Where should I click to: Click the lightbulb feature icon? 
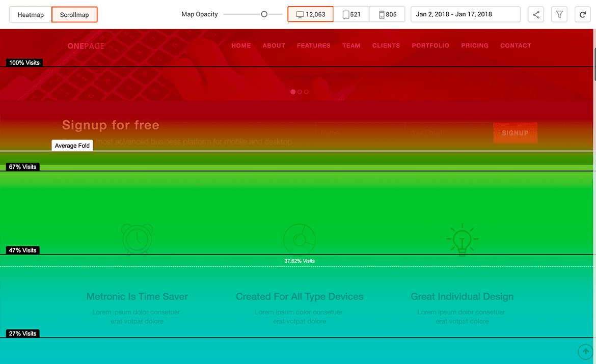pos(462,239)
